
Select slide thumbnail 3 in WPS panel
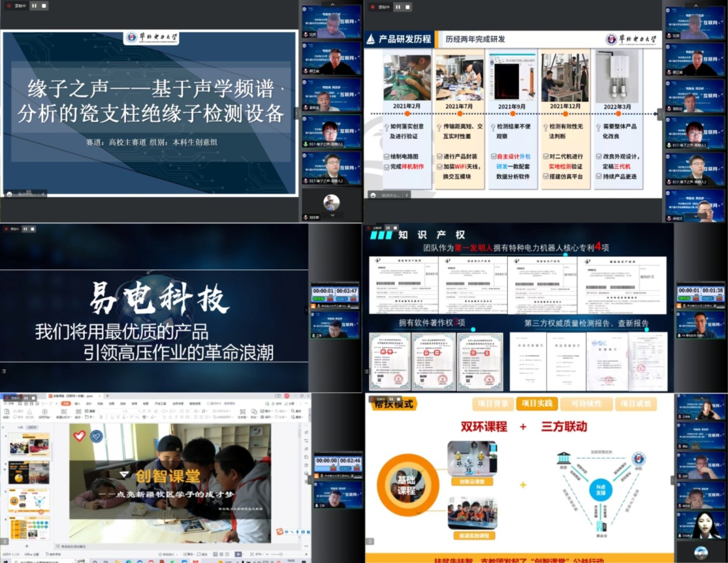pyautogui.click(x=29, y=444)
